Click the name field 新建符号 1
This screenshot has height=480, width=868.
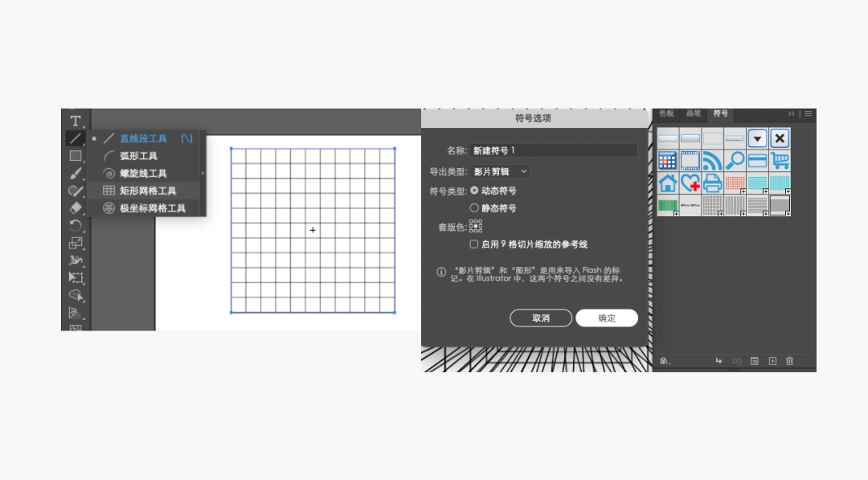click(554, 150)
